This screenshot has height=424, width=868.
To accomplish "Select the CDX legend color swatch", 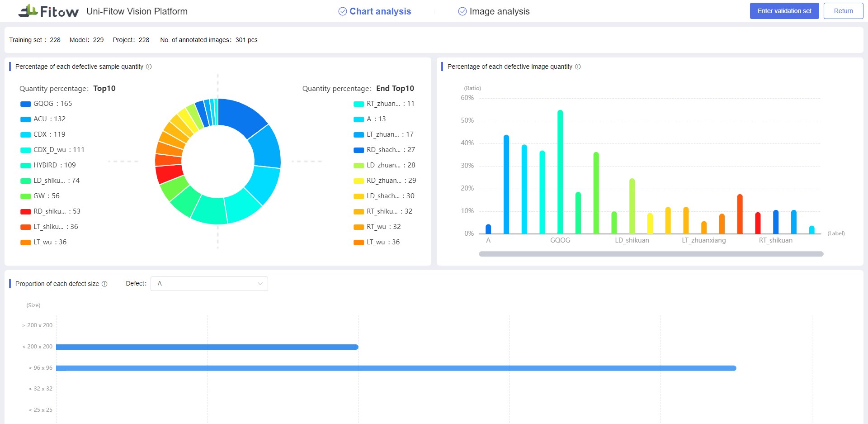I will click(x=25, y=135).
